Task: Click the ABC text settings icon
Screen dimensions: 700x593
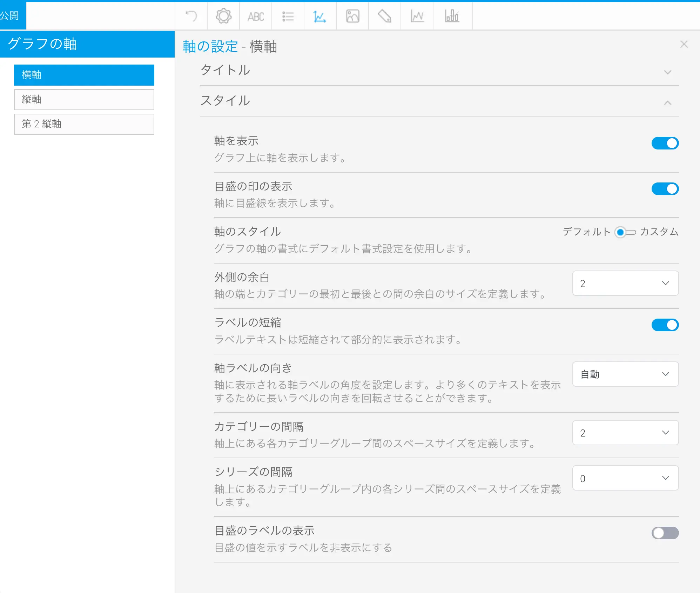Action: (x=256, y=16)
